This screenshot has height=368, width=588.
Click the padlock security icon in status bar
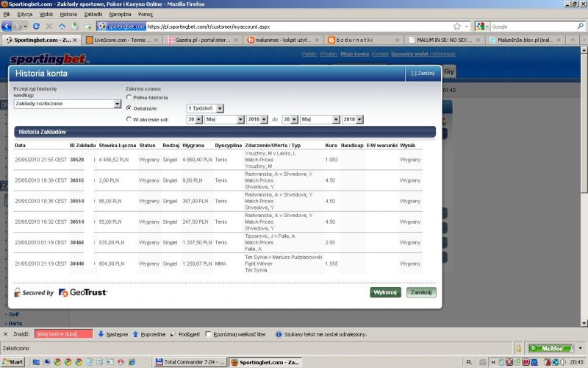point(518,348)
